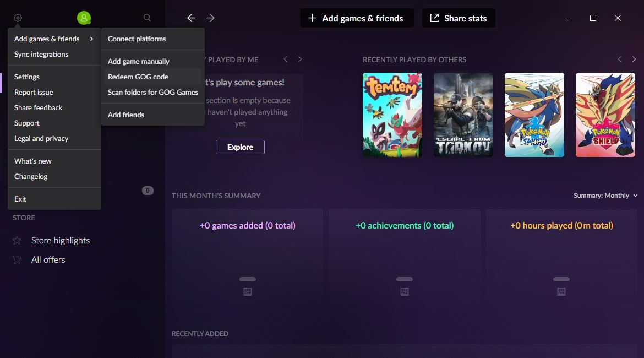
Task: Open Add games & friends submenu entry
Action: pyautogui.click(x=54, y=39)
